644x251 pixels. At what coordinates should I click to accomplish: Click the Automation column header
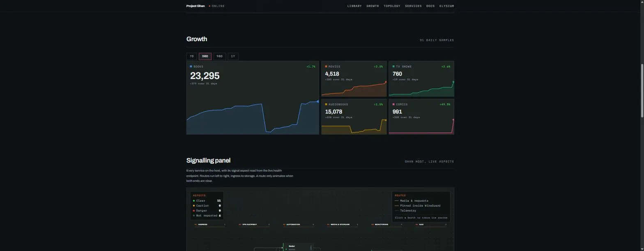pyautogui.click(x=298, y=225)
